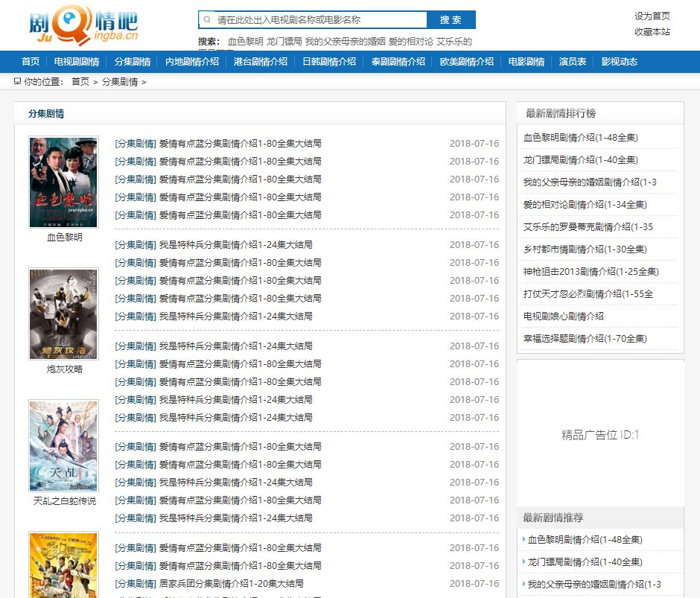The width and height of the screenshot is (700, 598).
Task: Open 设为首页 at the top right
Action: coord(652,16)
